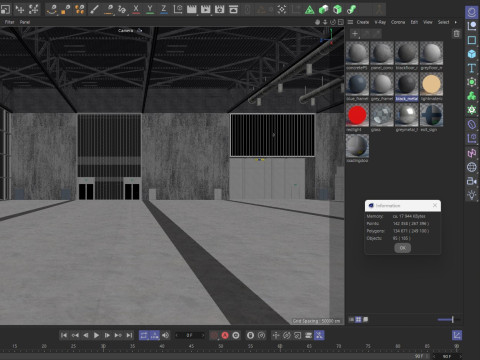The width and height of the screenshot is (480, 360).
Task: Click timeline marker at frame 60
Action: [280, 347]
